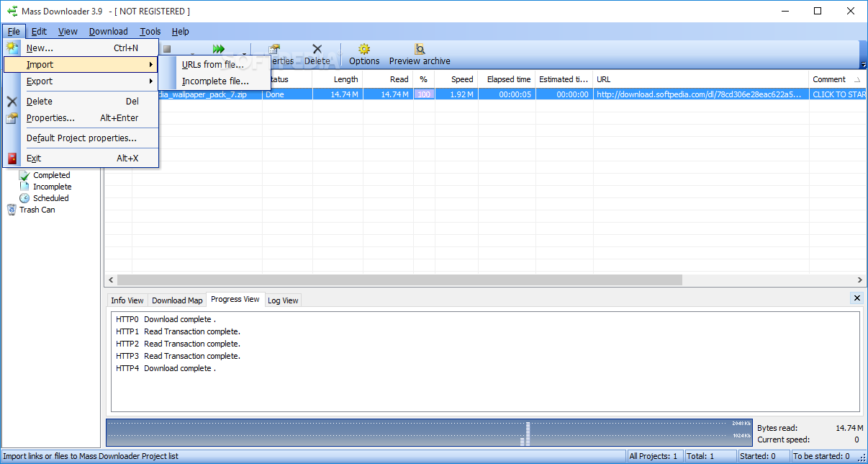Image resolution: width=868 pixels, height=464 pixels.
Task: Click the Mass Downloader title bar icon
Action: (x=12, y=11)
